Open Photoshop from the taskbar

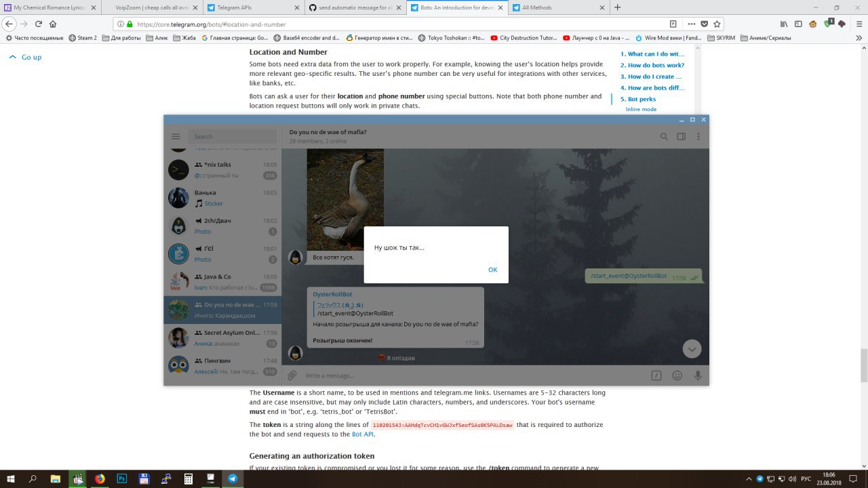coord(122,479)
